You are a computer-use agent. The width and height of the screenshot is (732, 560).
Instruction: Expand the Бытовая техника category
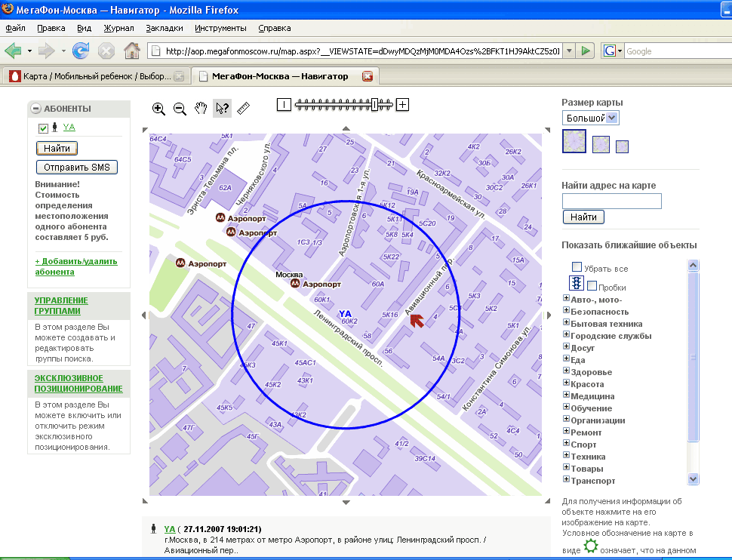pos(566,322)
